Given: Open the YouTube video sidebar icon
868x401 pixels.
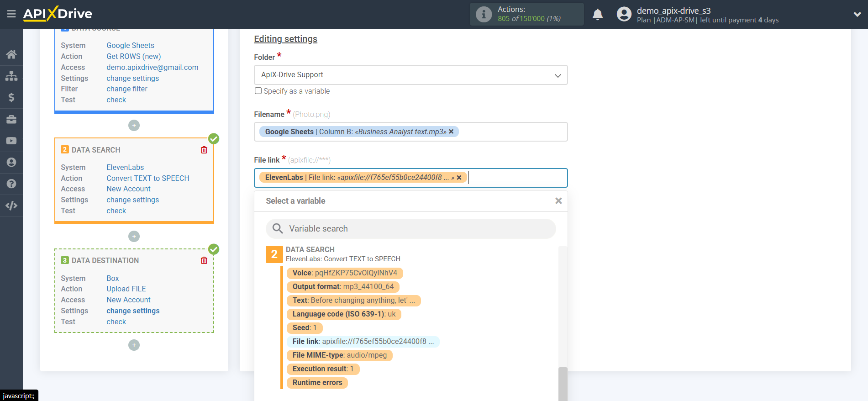Looking at the screenshot, I should [x=11, y=141].
